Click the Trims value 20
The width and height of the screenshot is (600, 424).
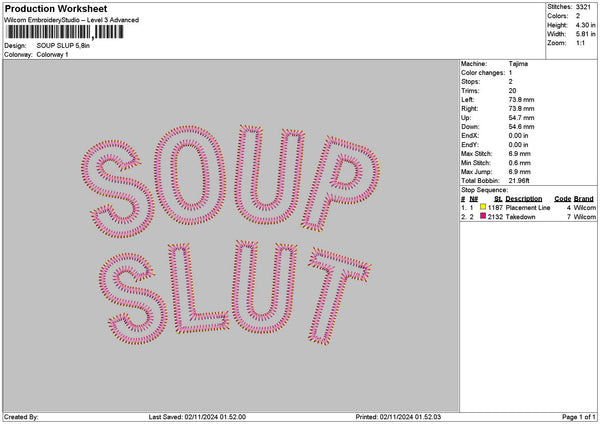tap(512, 91)
